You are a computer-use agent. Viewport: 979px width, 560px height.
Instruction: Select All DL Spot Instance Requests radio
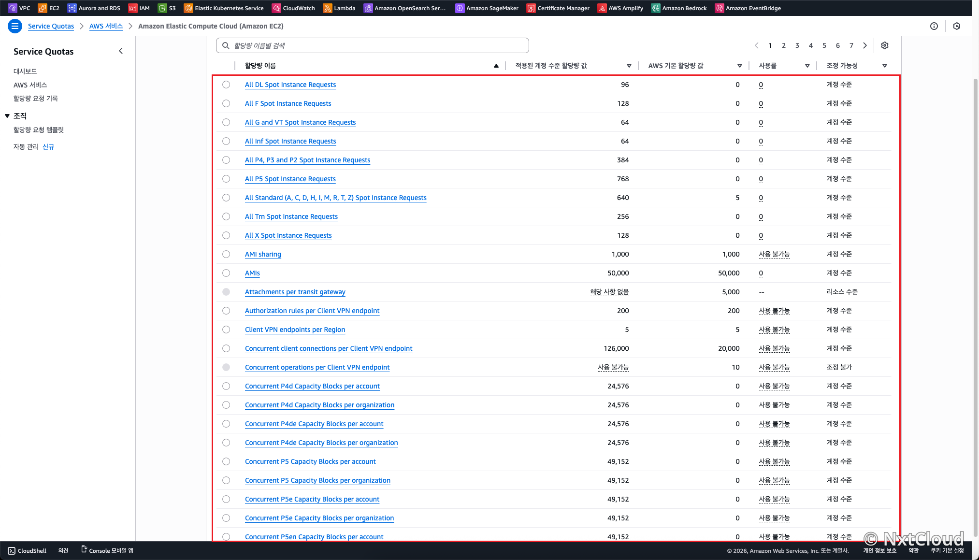226,85
